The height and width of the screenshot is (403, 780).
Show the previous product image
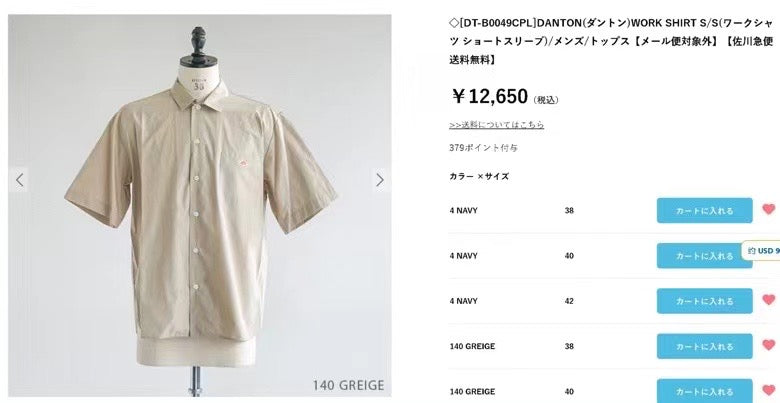click(19, 180)
